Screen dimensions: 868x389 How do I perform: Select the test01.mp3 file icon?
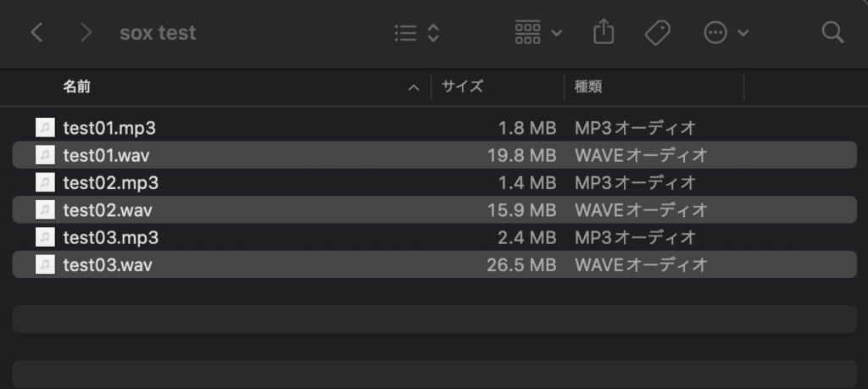(45, 128)
